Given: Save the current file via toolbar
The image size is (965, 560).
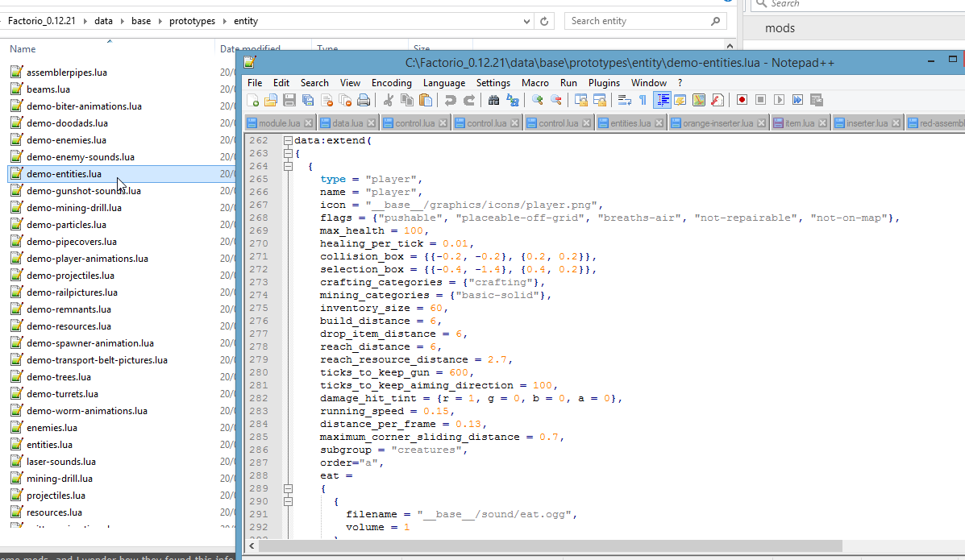Looking at the screenshot, I should [289, 100].
